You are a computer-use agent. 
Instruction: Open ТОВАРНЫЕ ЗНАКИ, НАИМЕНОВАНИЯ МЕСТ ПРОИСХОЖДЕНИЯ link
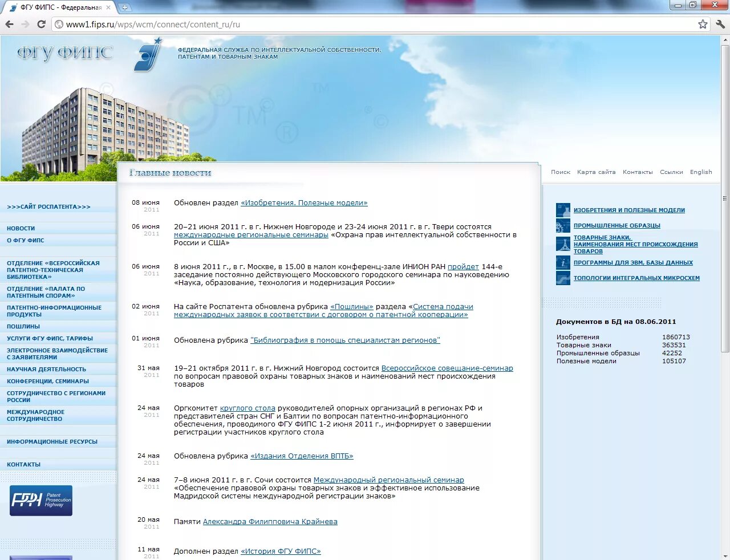(635, 245)
